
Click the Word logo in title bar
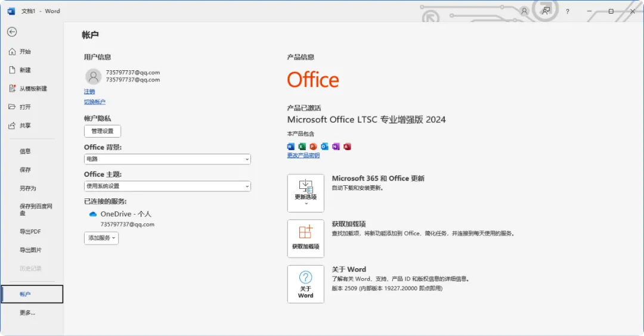click(11, 11)
